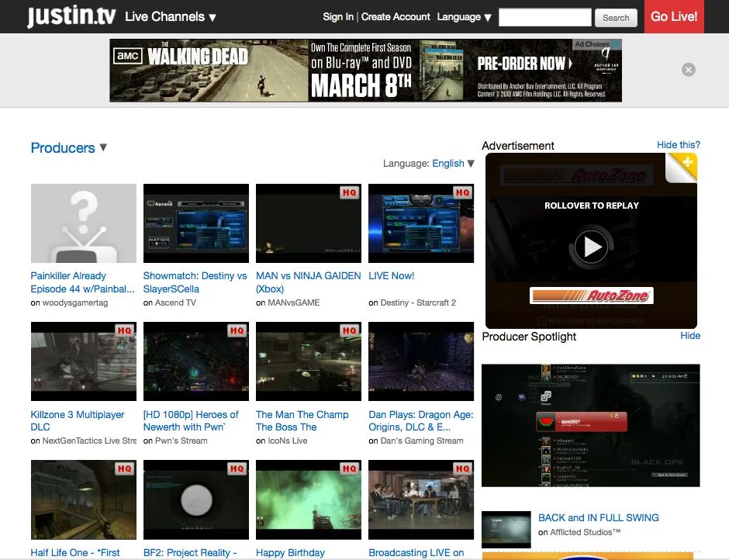Click HQ badge on Half Life One thumbnail
The height and width of the screenshot is (560, 729).
click(x=125, y=468)
